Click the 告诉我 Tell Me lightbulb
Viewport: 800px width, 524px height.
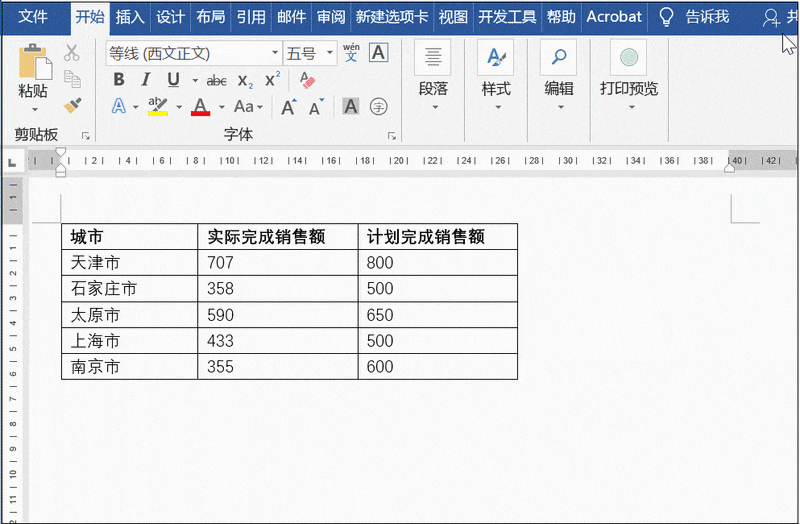coord(667,17)
